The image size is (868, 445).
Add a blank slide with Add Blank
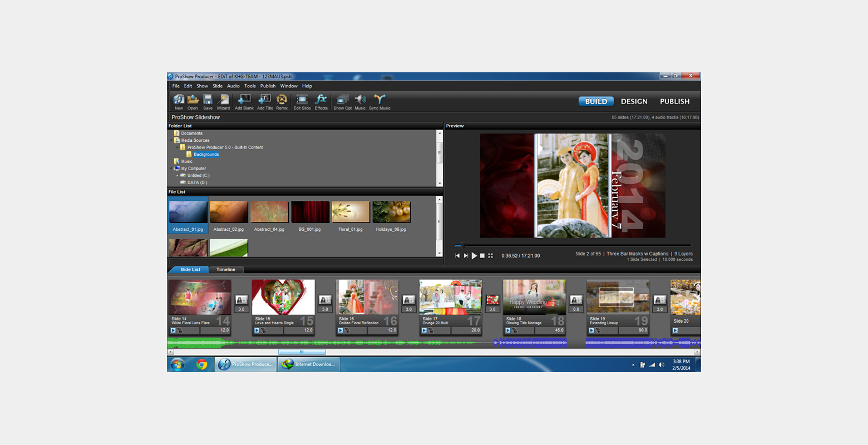(244, 102)
